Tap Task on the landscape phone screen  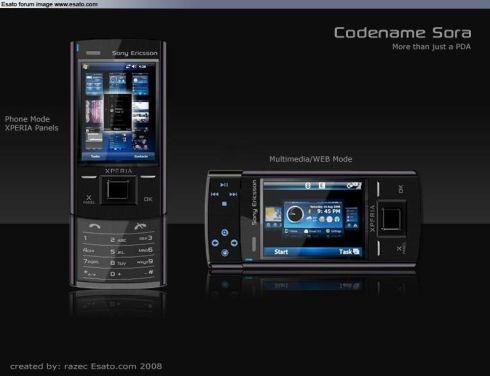pos(349,252)
